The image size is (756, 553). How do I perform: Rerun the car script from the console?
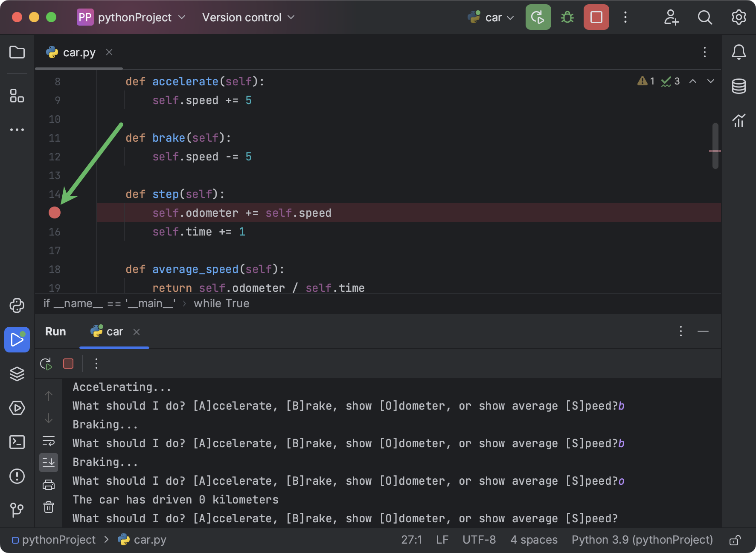(46, 364)
